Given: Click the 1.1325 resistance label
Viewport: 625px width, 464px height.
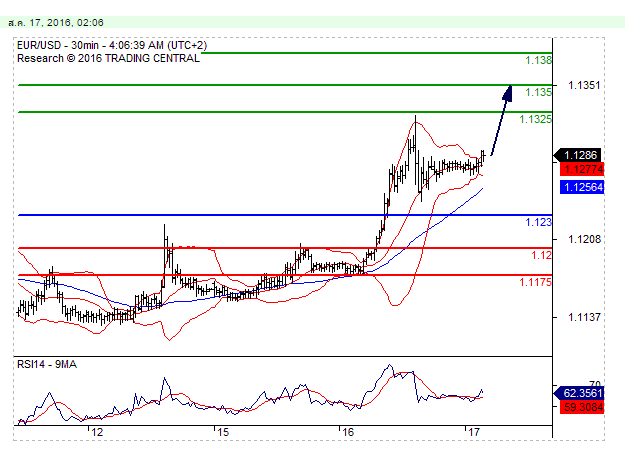Looking at the screenshot, I should 535,119.
